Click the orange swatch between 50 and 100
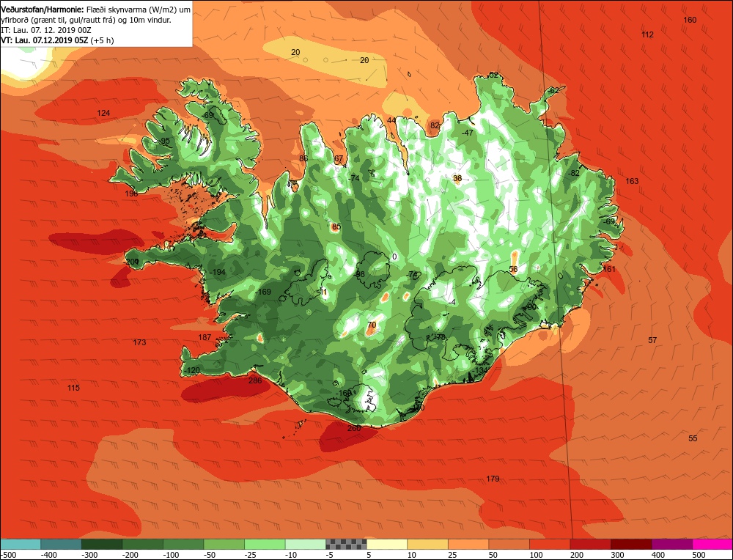 tap(509, 544)
